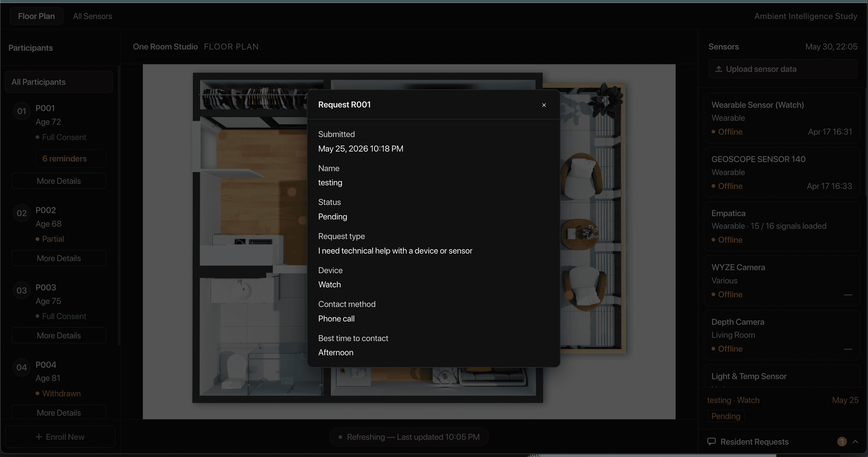This screenshot has height=457, width=868.
Task: Select the All Participants filter
Action: 59,82
